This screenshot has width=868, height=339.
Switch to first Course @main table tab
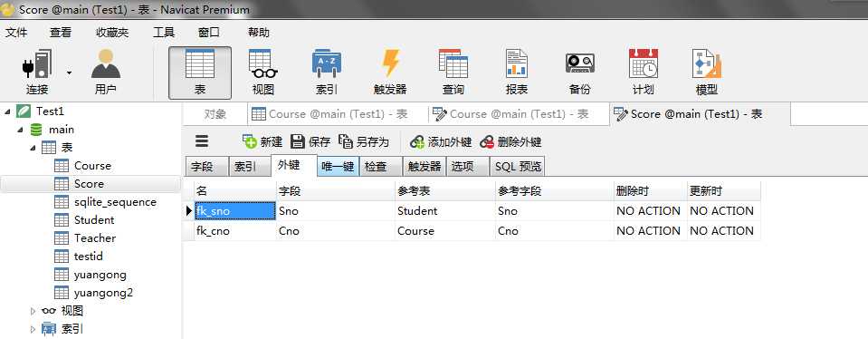338,114
